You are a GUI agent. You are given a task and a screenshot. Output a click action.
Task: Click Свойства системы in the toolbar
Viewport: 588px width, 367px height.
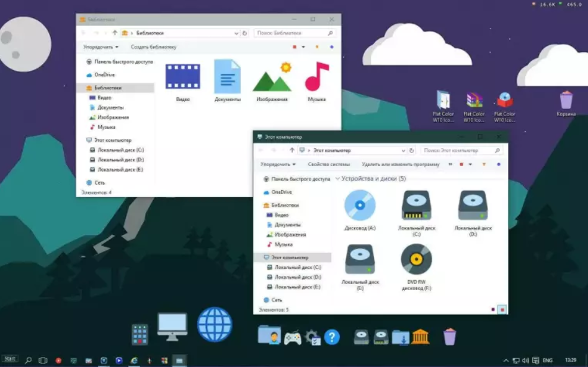click(x=329, y=164)
